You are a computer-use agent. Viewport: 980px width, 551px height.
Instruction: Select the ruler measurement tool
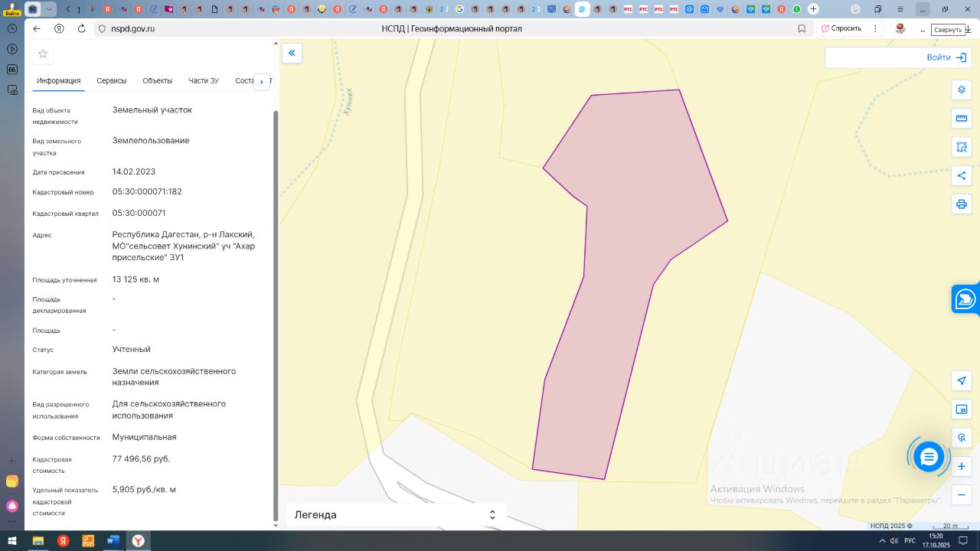[962, 119]
